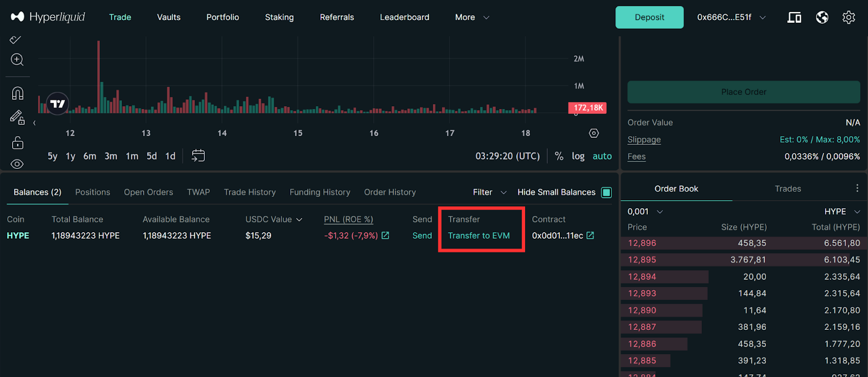Toggle the eye visibility of drawings
The image size is (868, 377).
(17, 164)
